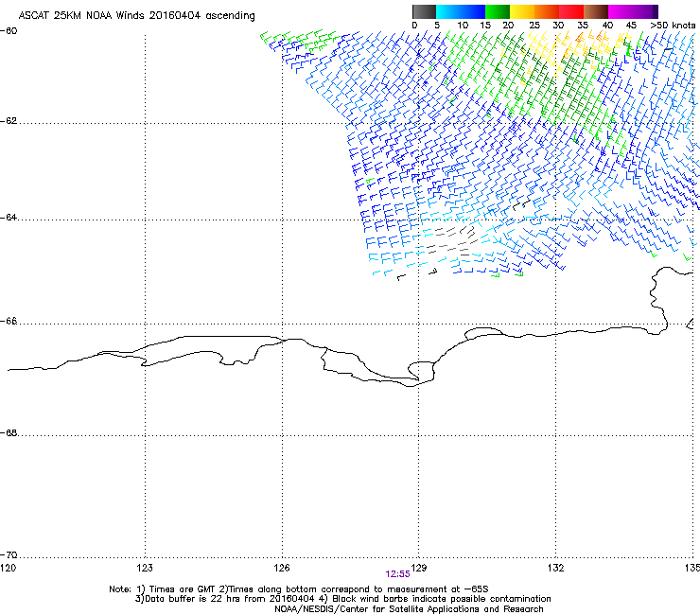This screenshot has width=700, height=615.
Task: Pick the green 15-20 knots legend swatch
Action: pos(498,11)
